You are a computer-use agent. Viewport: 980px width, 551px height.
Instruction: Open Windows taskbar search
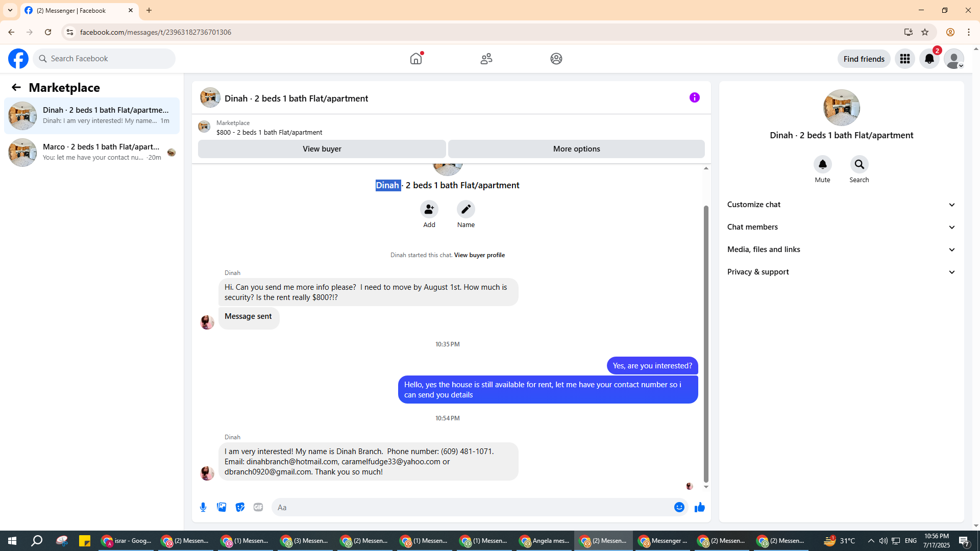click(37, 541)
